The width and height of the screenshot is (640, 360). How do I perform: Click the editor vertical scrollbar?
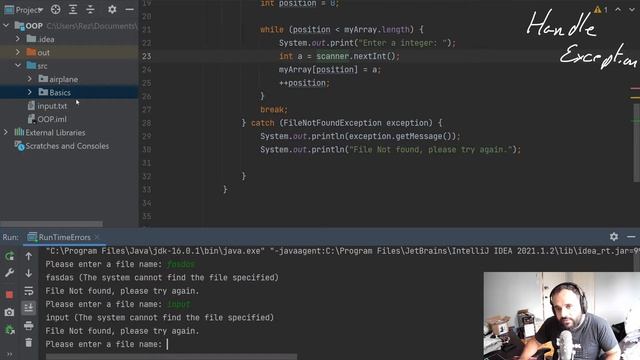tap(636, 142)
